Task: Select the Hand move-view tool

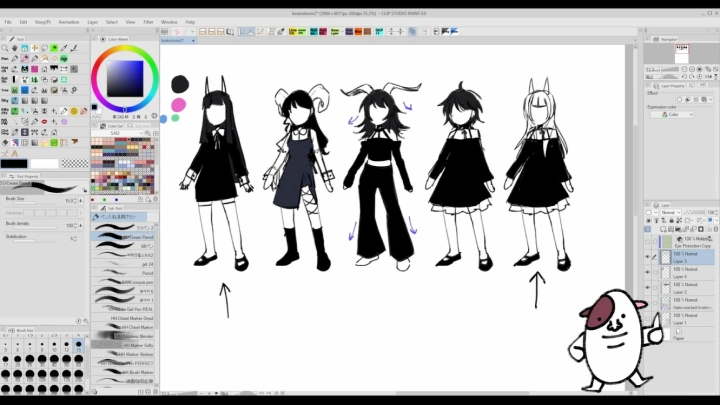Action: click(15, 48)
